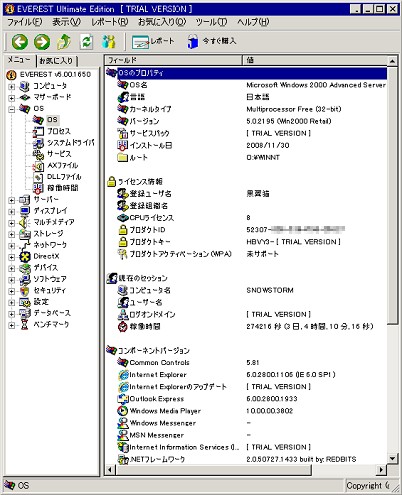
Task: Click the プロダクトキー lock icon
Action: tap(123, 242)
